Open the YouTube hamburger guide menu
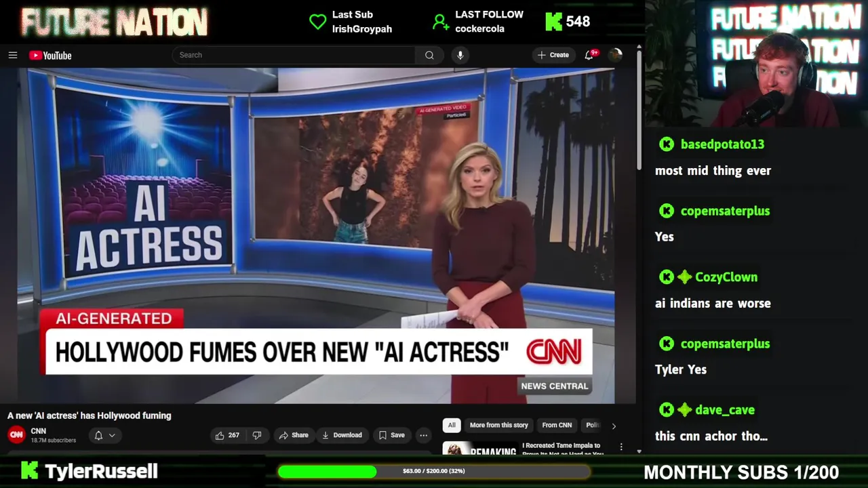 click(12, 56)
